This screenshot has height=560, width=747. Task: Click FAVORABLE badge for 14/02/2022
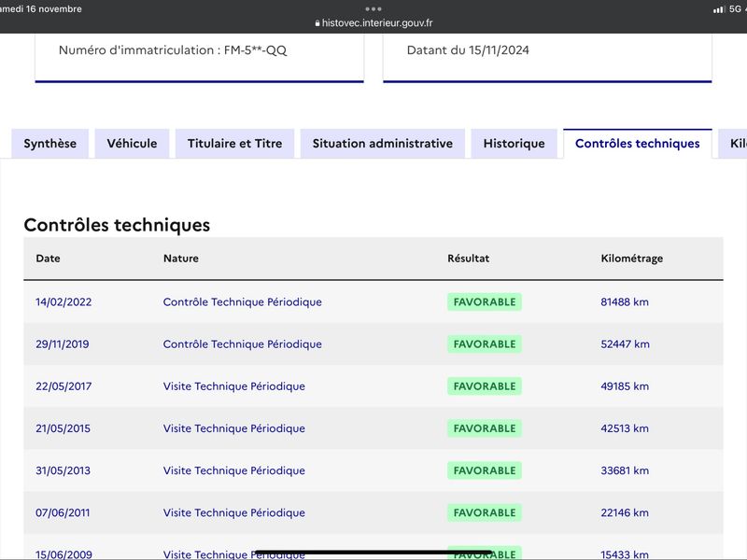[485, 301]
